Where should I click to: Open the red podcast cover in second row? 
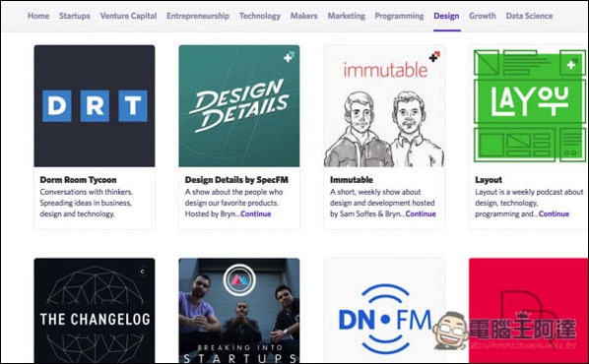(x=528, y=310)
